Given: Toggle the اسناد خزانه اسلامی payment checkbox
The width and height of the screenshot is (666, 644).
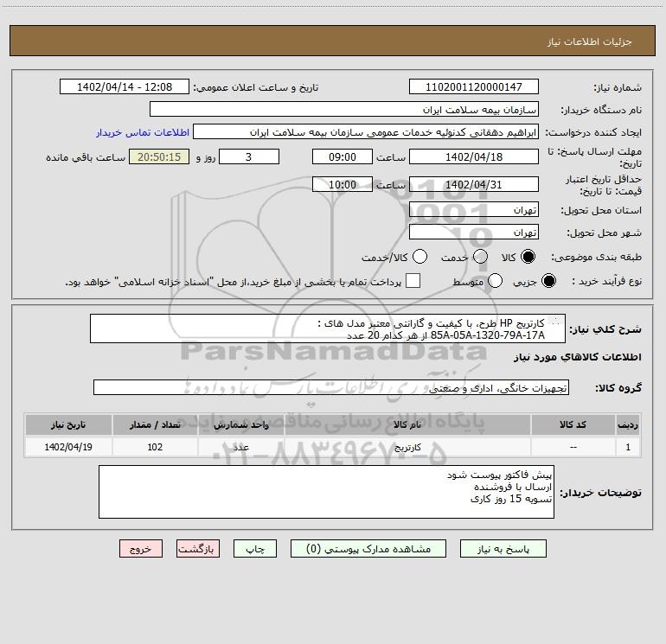Looking at the screenshot, I should pyautogui.click(x=413, y=281).
